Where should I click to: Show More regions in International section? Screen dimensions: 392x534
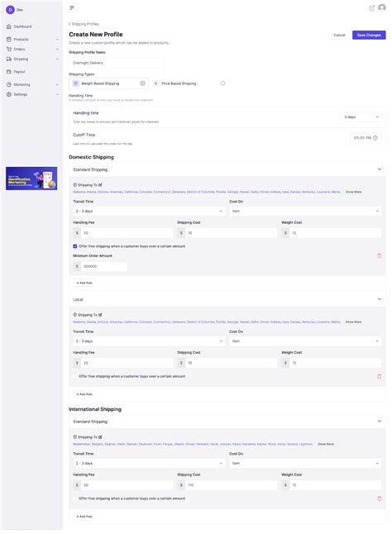click(x=326, y=444)
